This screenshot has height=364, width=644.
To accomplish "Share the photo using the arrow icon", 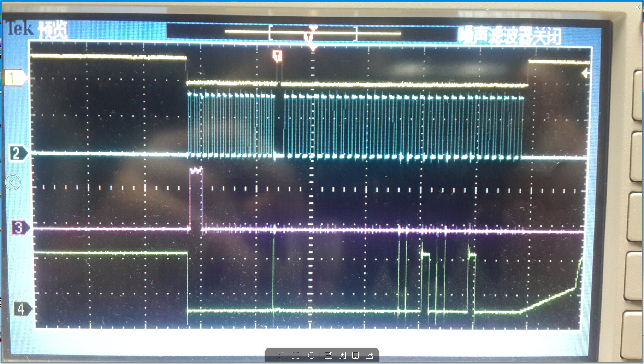I will click(370, 355).
